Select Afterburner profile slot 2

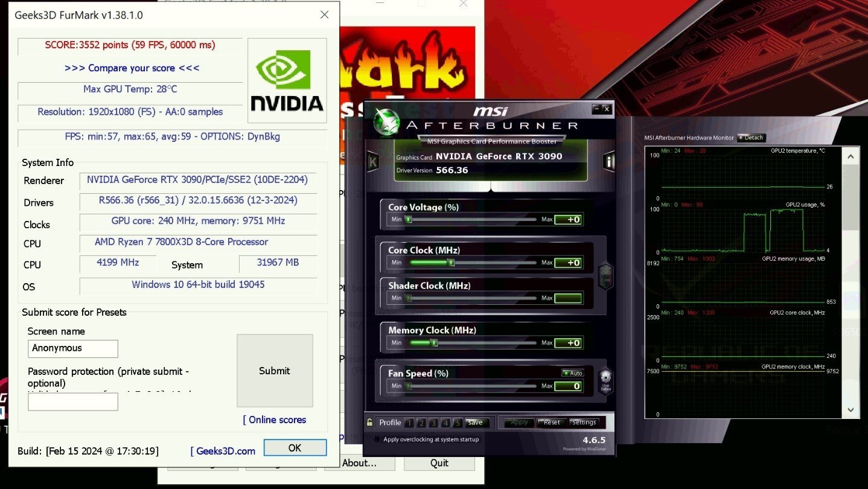point(421,423)
